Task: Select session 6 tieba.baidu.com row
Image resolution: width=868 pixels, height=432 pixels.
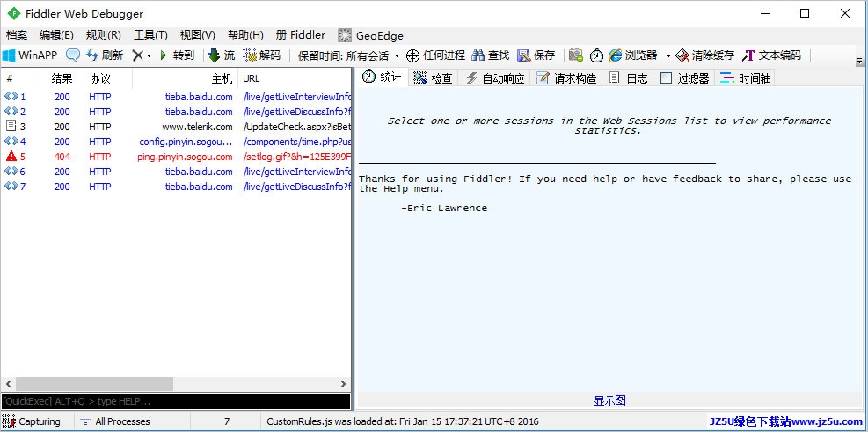Action: tap(176, 172)
